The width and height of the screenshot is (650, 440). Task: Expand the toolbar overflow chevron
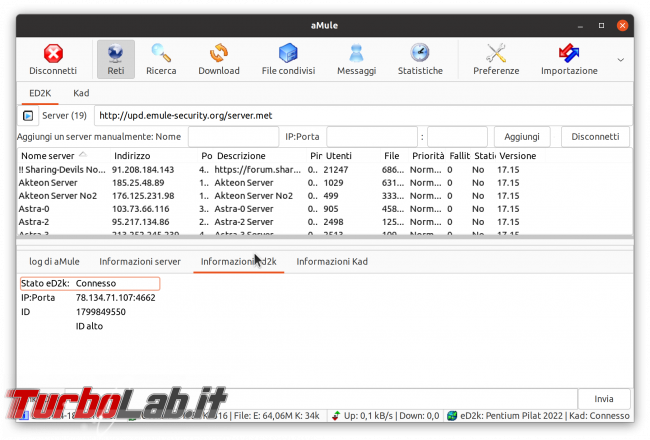click(x=620, y=60)
